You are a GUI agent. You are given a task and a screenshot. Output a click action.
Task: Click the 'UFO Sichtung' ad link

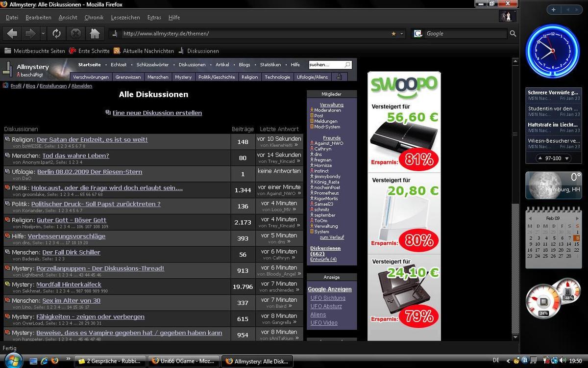(x=328, y=298)
